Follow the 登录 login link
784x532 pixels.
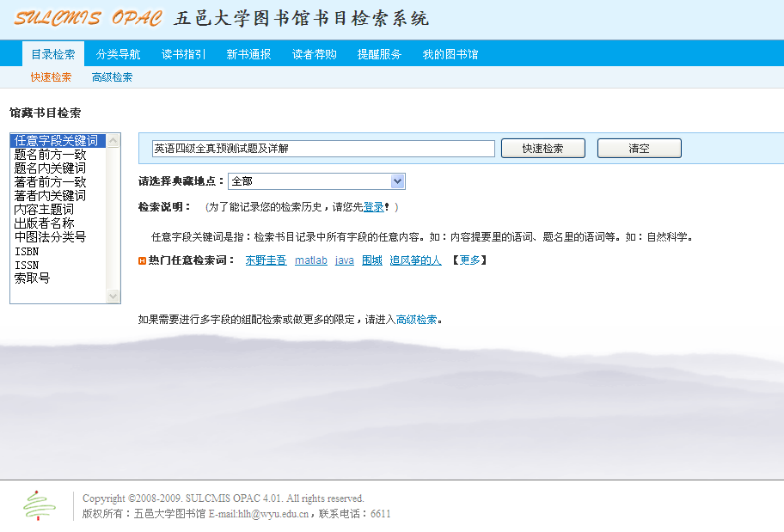point(373,207)
